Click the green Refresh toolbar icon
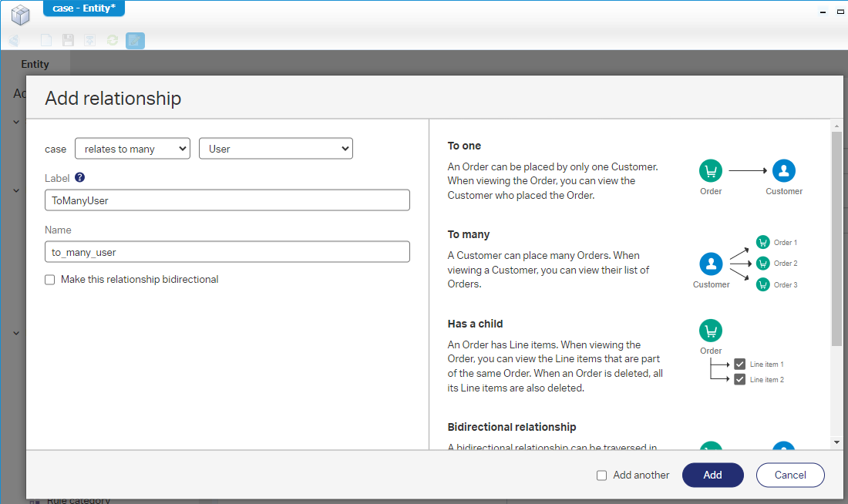 tap(113, 40)
